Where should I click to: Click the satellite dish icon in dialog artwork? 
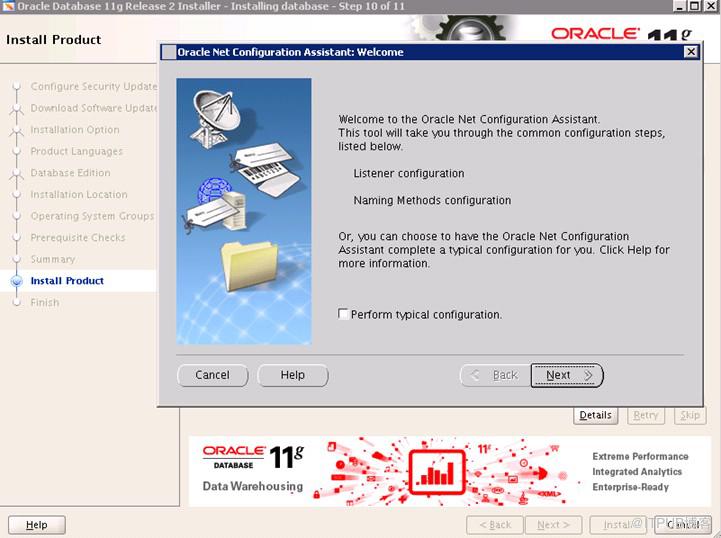point(214,117)
